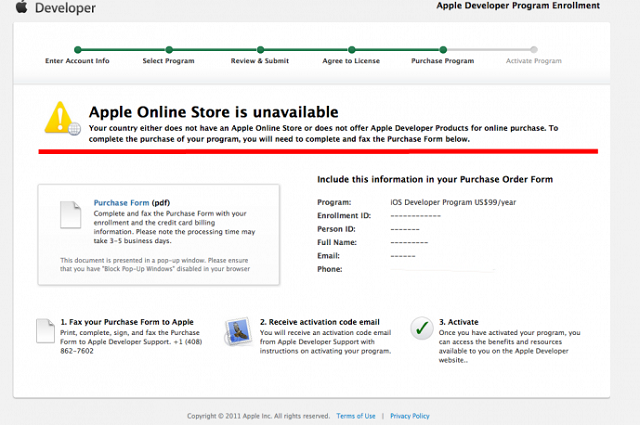Screen dimensions: 640x425
Task: Open the Purchase Form pdf link
Action: 121,202
